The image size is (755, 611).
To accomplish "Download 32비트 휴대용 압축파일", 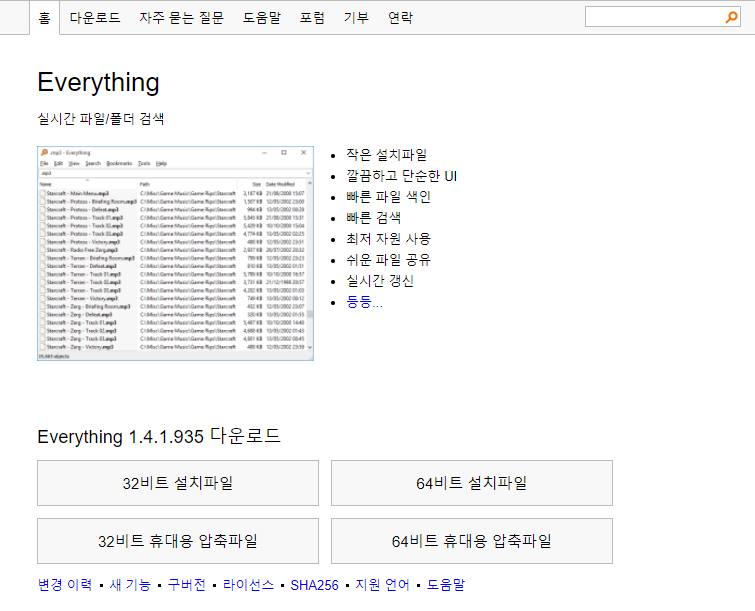I will (x=178, y=541).
